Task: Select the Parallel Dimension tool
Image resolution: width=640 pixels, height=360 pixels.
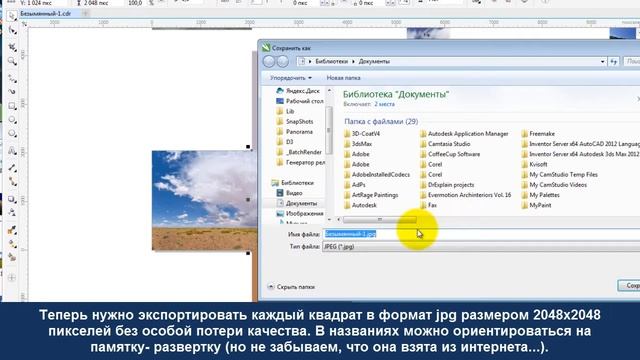Action: coord(12,167)
